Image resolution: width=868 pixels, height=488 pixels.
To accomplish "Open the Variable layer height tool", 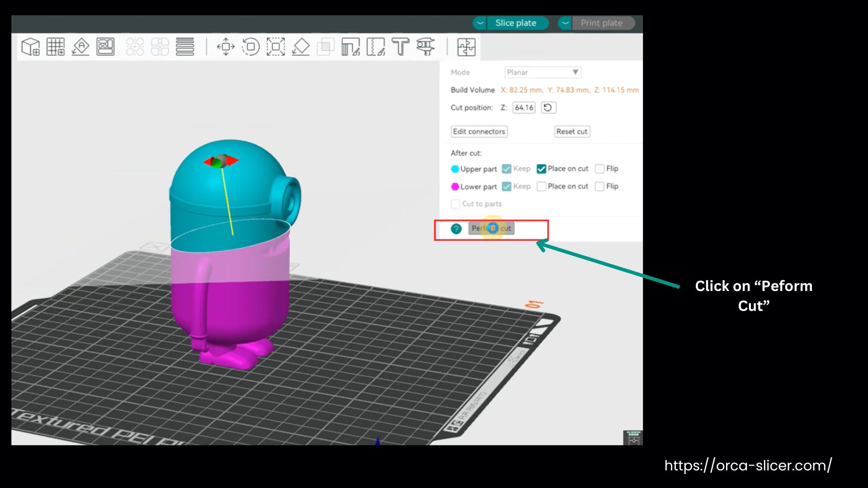I will point(185,47).
